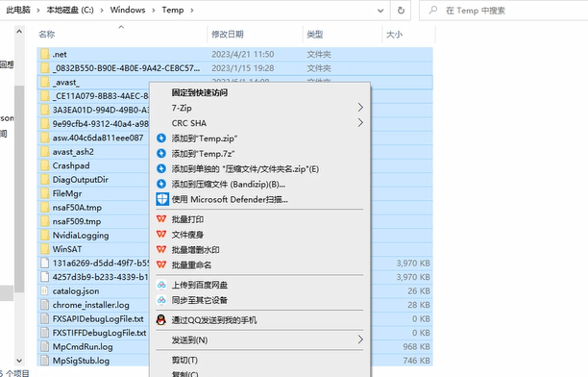Click the search magnifier icon
588x377 pixels.
(433, 11)
